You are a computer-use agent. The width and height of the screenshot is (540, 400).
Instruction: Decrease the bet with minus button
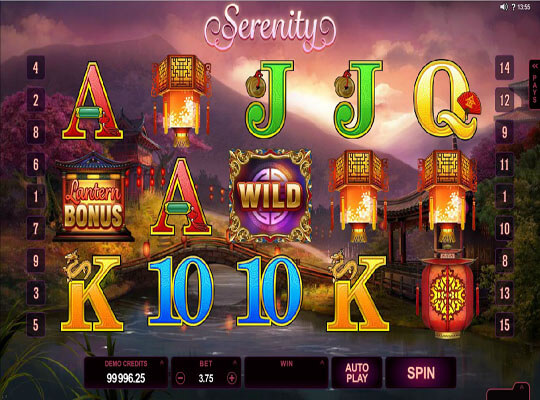coord(180,378)
